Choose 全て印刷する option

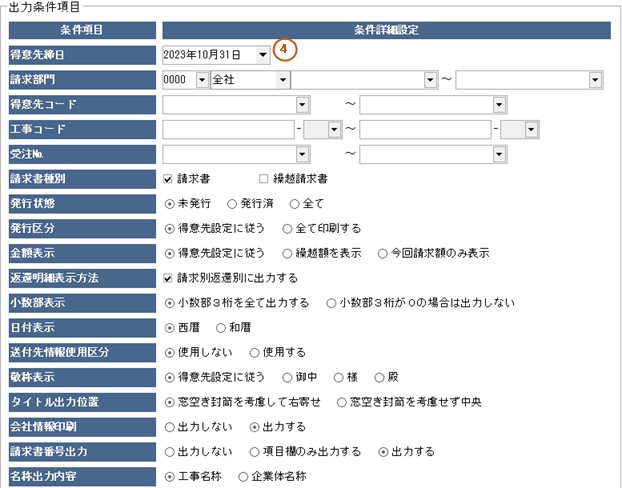(288, 228)
